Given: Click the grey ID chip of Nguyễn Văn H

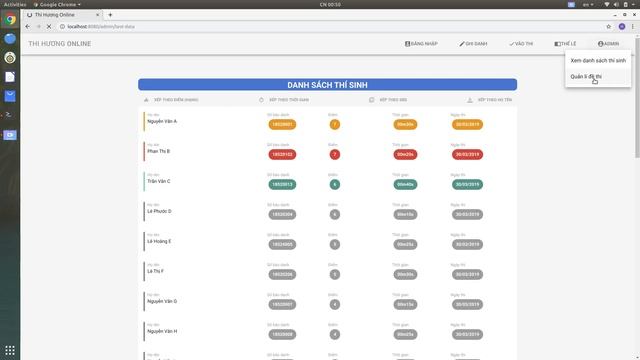Looking at the screenshot, I should click(x=282, y=334).
